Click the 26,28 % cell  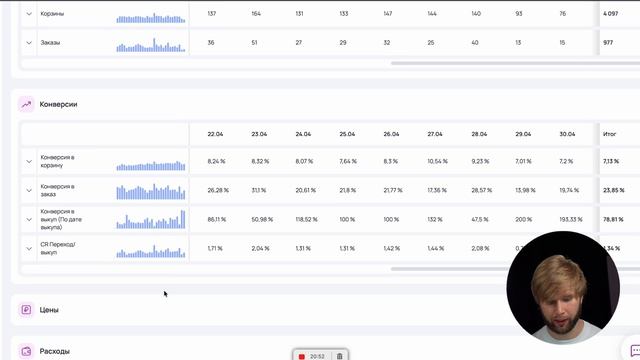point(218,190)
